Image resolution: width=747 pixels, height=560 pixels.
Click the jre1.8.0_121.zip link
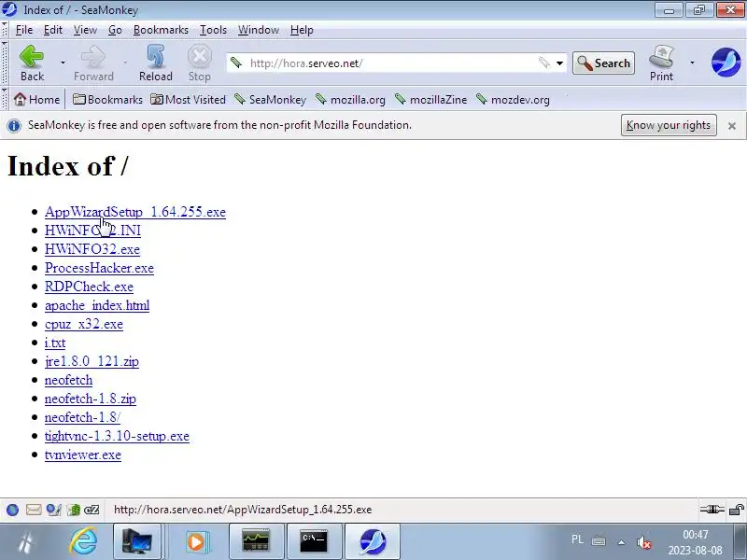92,361
